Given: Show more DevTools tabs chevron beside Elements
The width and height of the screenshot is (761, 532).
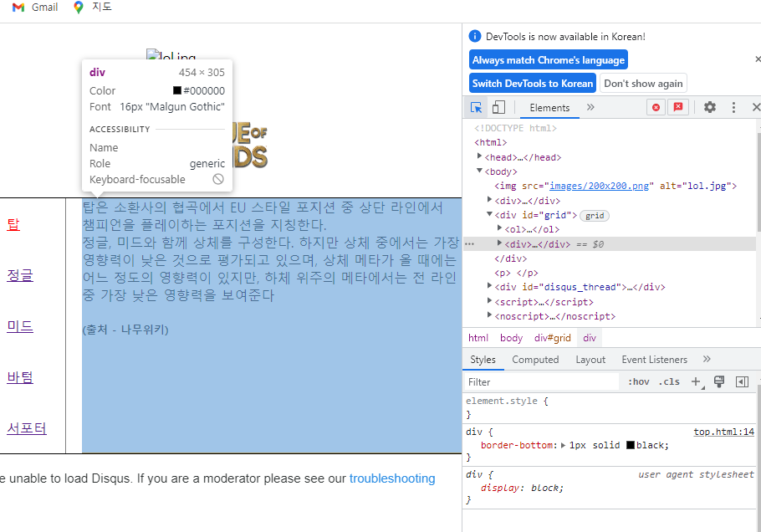Looking at the screenshot, I should (590, 107).
